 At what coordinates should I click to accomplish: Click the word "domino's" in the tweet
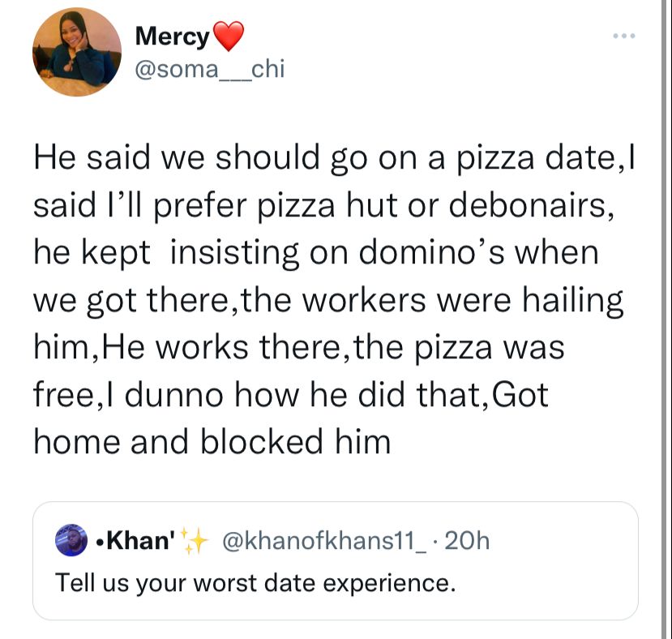[431, 252]
